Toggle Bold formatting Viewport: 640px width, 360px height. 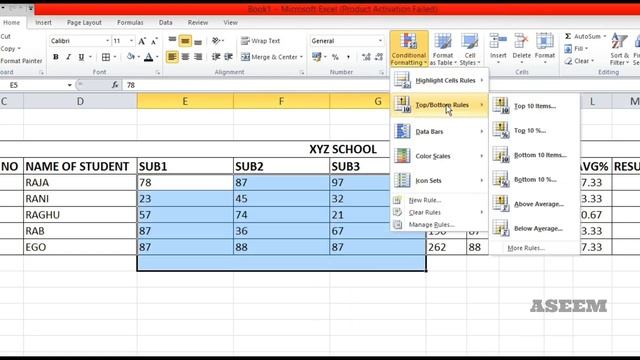click(x=56, y=57)
